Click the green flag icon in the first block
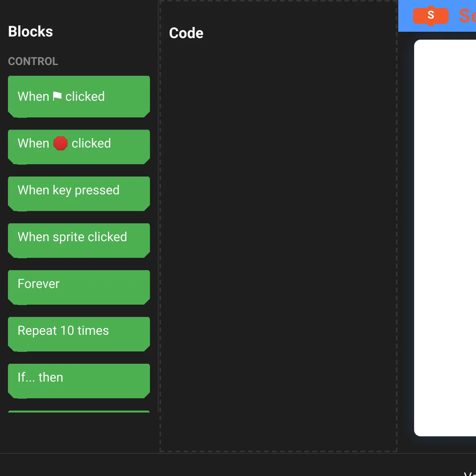Screen dimensions: 476x476 pos(57,96)
